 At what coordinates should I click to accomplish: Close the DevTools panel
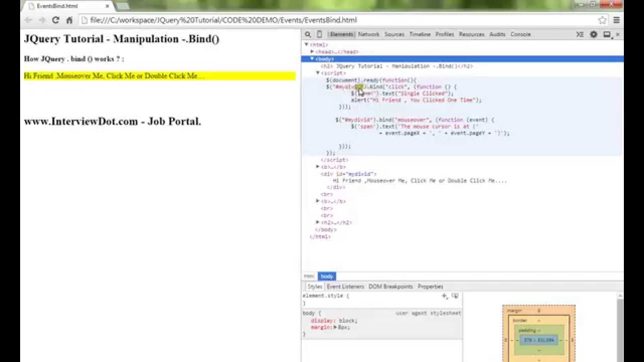[x=618, y=34]
